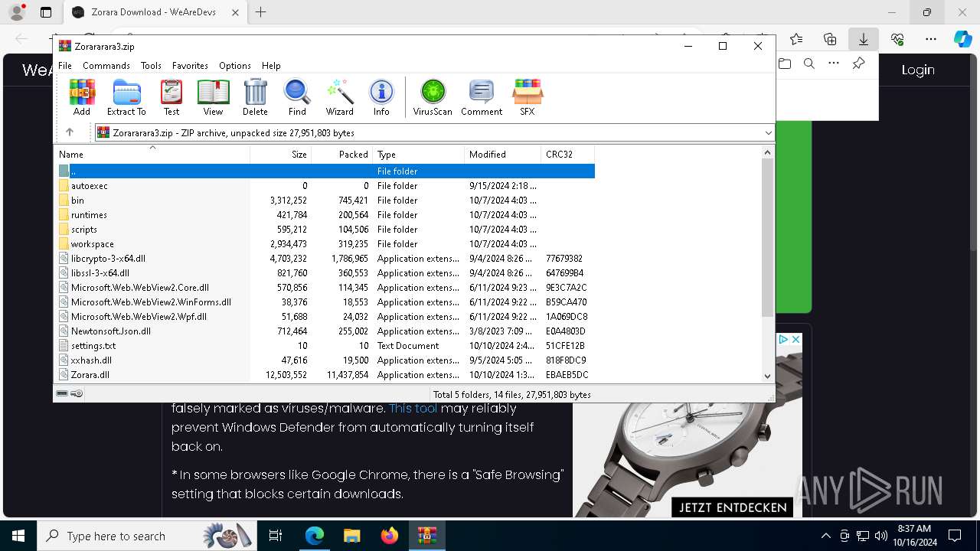Open the Options menu
Image resolution: width=980 pixels, height=551 pixels.
(x=235, y=66)
